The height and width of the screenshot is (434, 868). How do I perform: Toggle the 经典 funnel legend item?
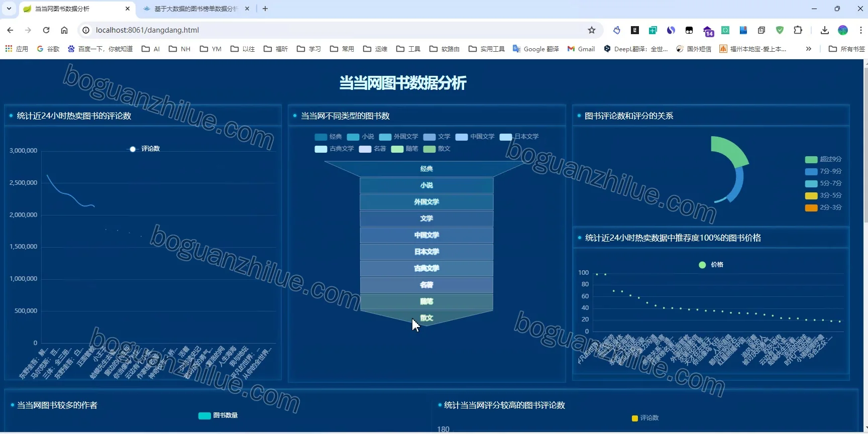[x=329, y=137]
